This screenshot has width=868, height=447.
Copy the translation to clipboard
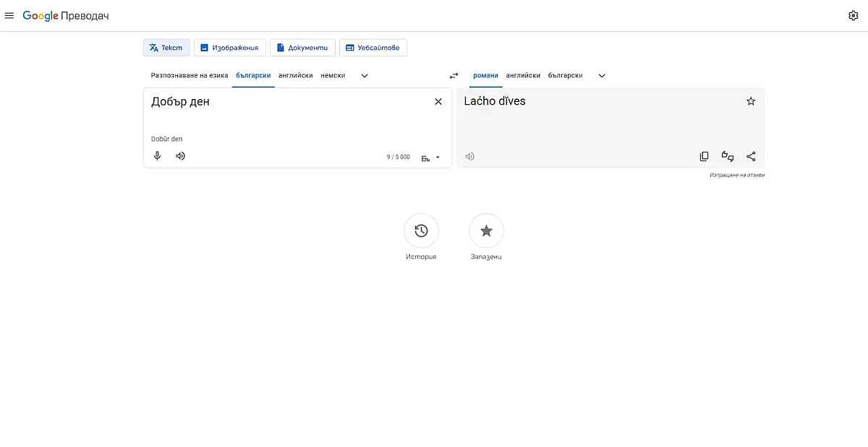704,156
